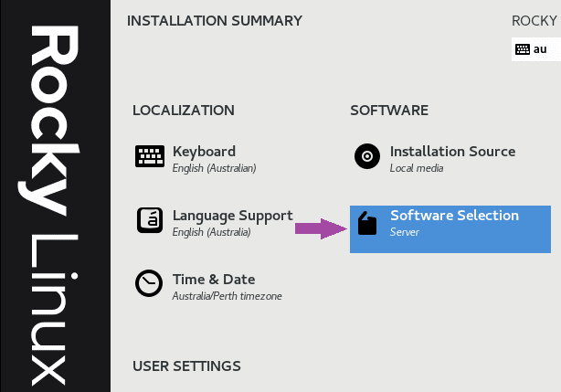Screen dimensions: 561x392
Task: Click the INSTALLATION SUMMARY heading
Action: coord(215,21)
